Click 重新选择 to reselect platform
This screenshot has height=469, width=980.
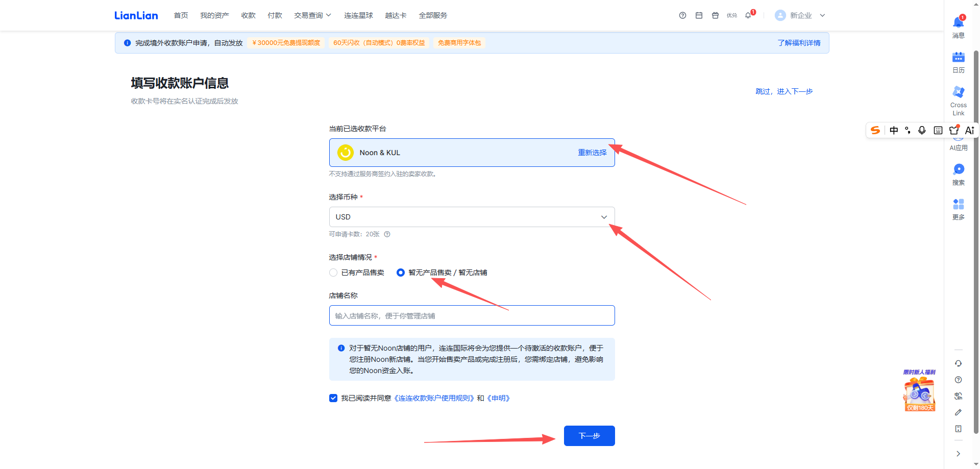(x=592, y=153)
